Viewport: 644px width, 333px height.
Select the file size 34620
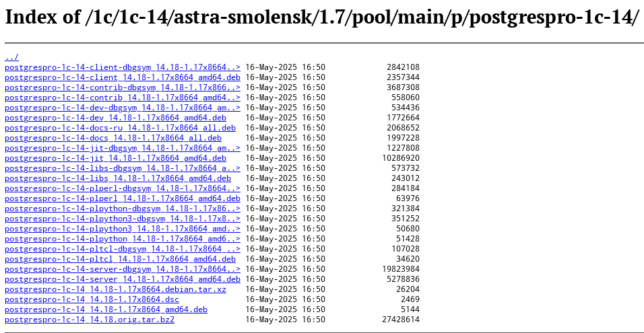(408, 259)
